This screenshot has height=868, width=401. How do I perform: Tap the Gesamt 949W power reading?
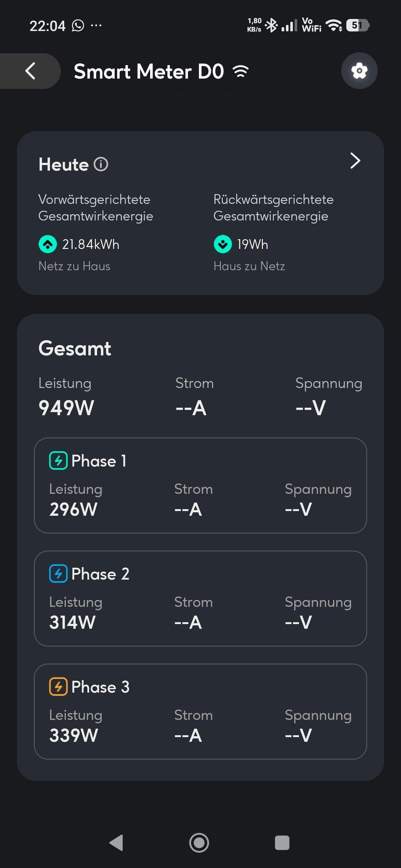tap(66, 408)
